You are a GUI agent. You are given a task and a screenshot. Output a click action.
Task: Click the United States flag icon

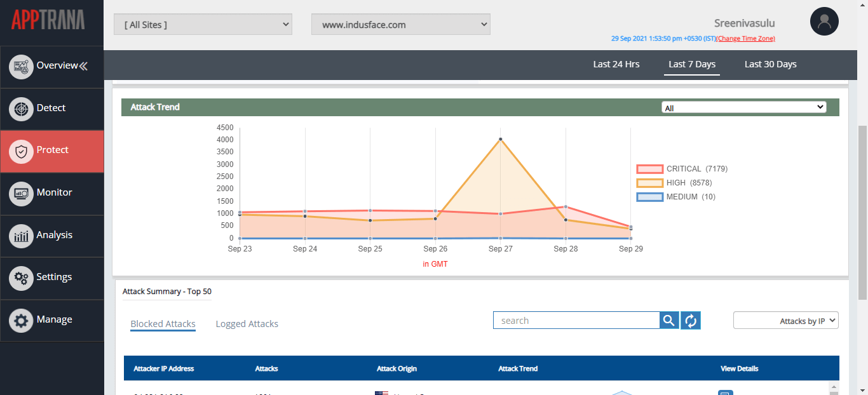point(381,393)
